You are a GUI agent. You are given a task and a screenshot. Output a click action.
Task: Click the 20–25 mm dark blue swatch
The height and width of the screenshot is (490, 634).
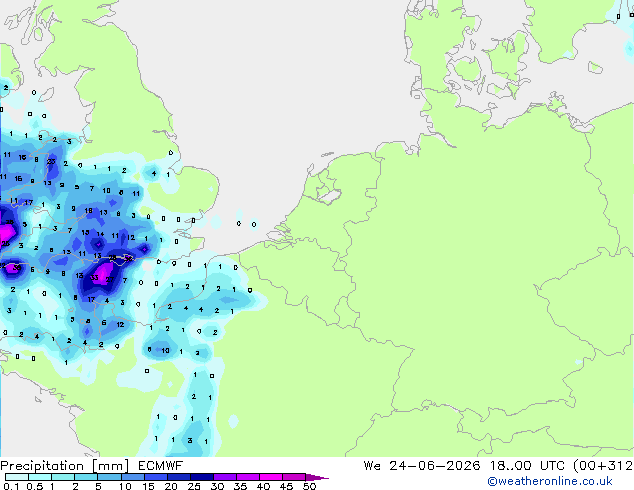coord(179,477)
